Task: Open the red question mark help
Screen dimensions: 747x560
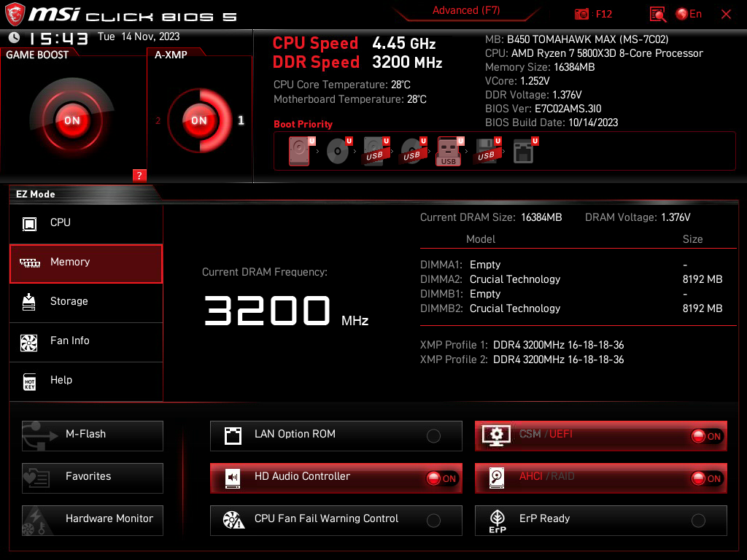Action: pos(139,175)
